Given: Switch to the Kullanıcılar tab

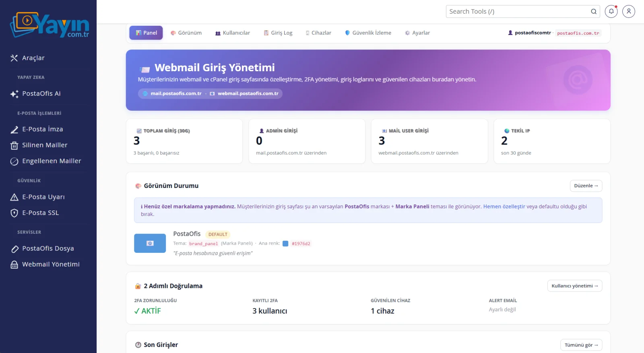Looking at the screenshot, I should (x=233, y=33).
